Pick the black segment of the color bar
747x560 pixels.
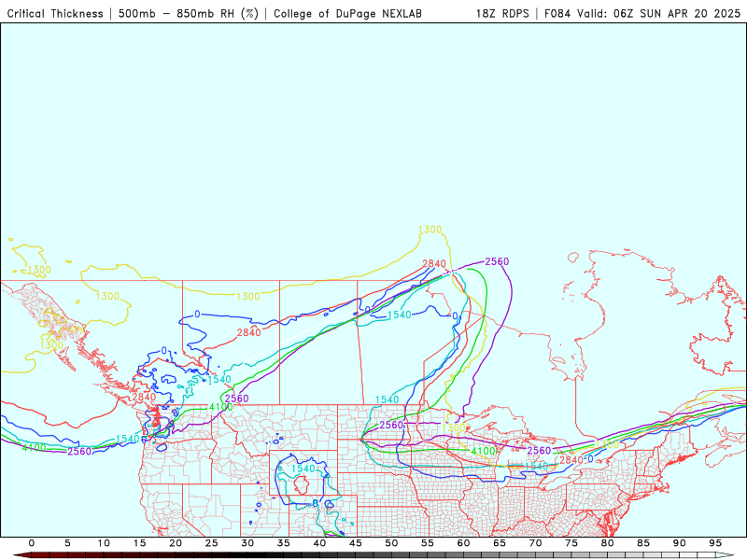pyautogui.click(x=247, y=555)
